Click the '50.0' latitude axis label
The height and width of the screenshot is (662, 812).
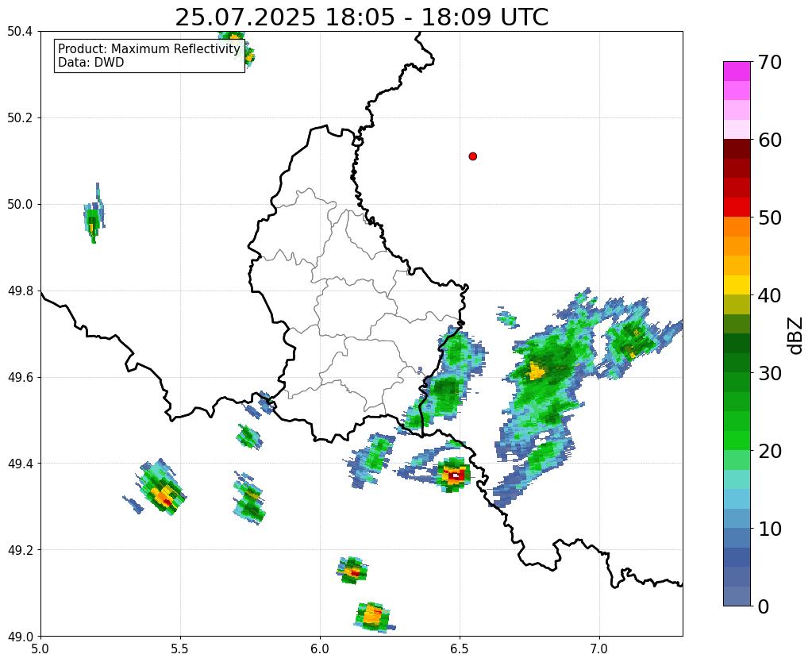click(x=20, y=204)
